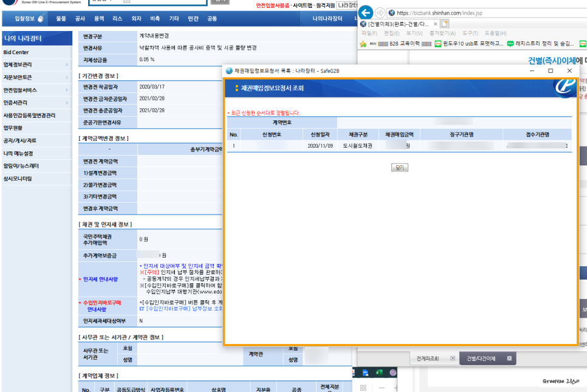587x392 pixels.
Task: Click the 청구기관명 column header
Action: [461, 134]
